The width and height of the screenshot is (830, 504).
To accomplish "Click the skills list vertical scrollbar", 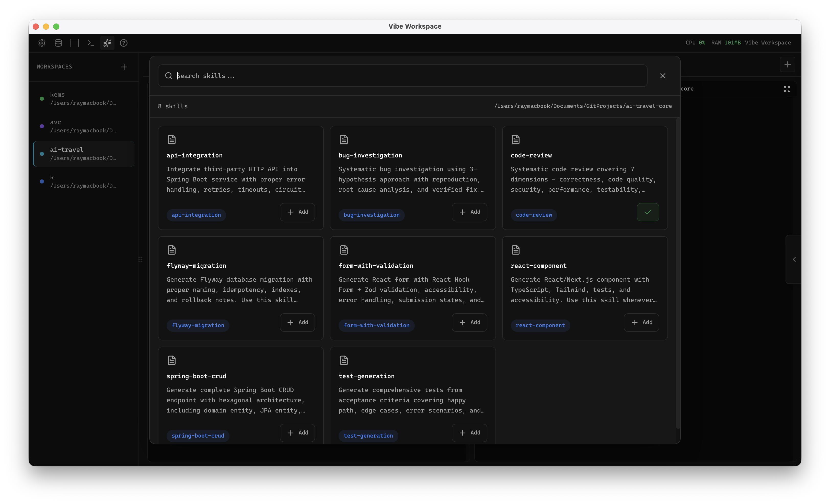I will tap(678, 273).
